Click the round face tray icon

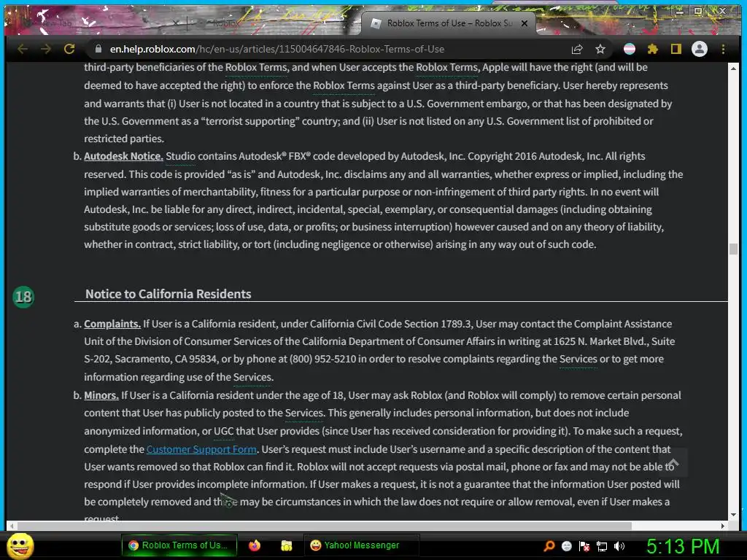(566, 546)
